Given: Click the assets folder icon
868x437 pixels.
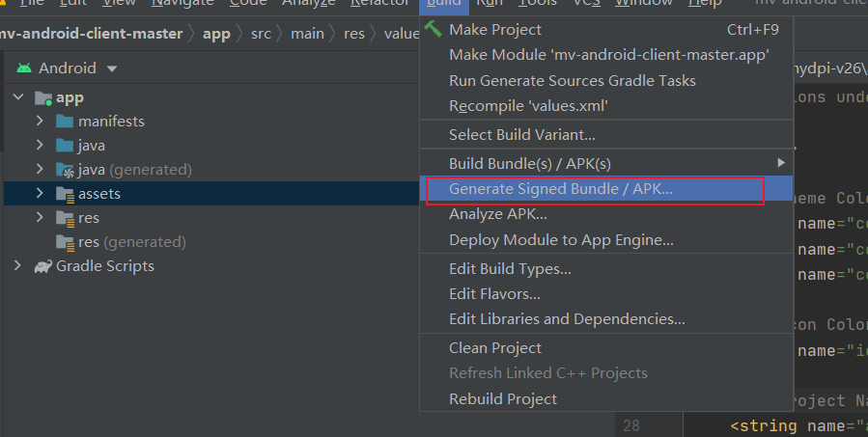Looking at the screenshot, I should pyautogui.click(x=65, y=194).
